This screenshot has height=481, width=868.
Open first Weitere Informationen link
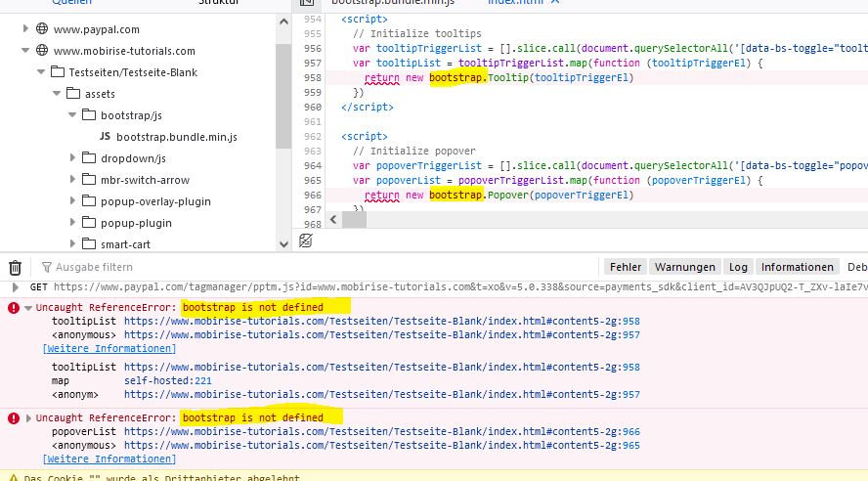click(109, 349)
